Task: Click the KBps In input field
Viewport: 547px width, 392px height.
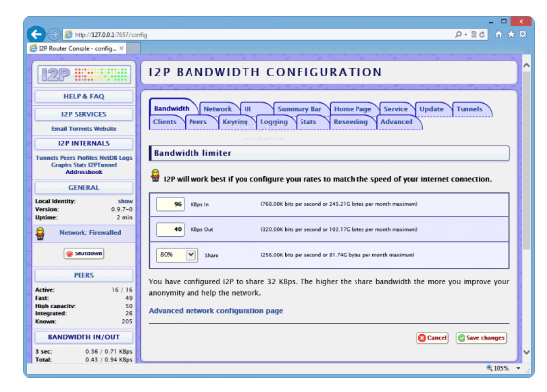Action: coord(170,204)
